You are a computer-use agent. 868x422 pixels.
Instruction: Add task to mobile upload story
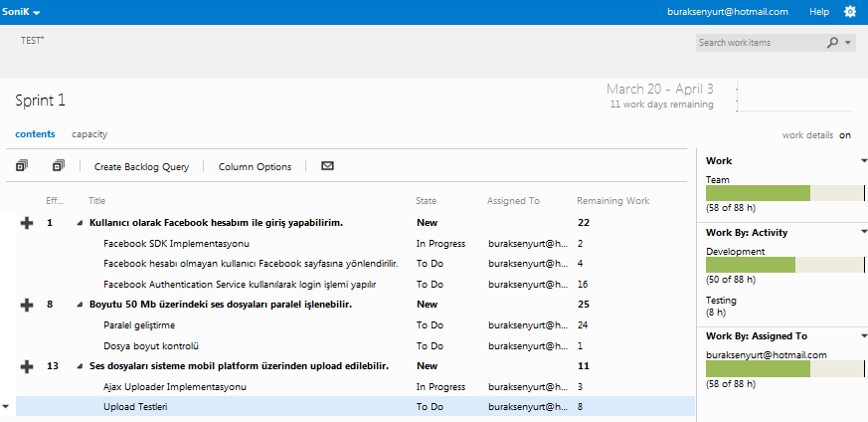coord(27,366)
